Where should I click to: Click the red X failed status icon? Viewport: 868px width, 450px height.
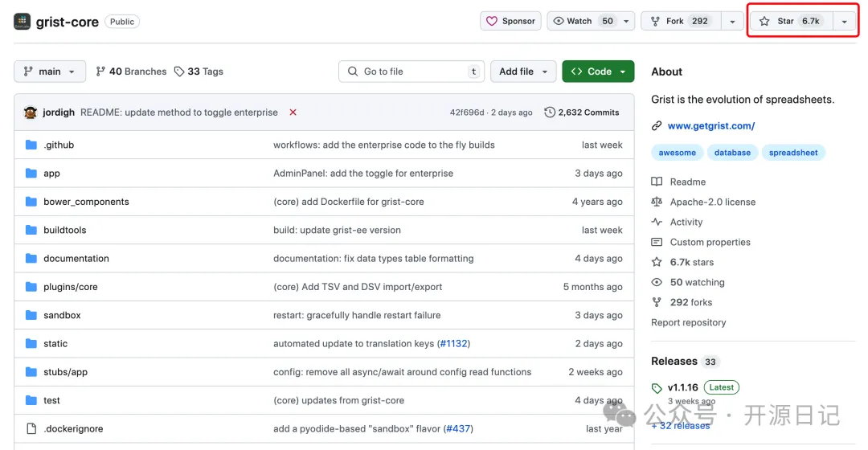point(293,112)
